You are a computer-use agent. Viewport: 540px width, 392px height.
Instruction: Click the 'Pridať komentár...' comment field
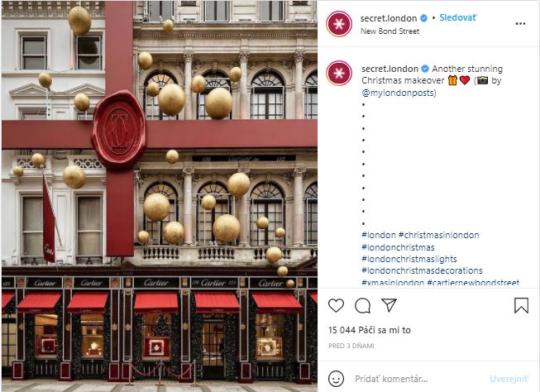coord(417,379)
